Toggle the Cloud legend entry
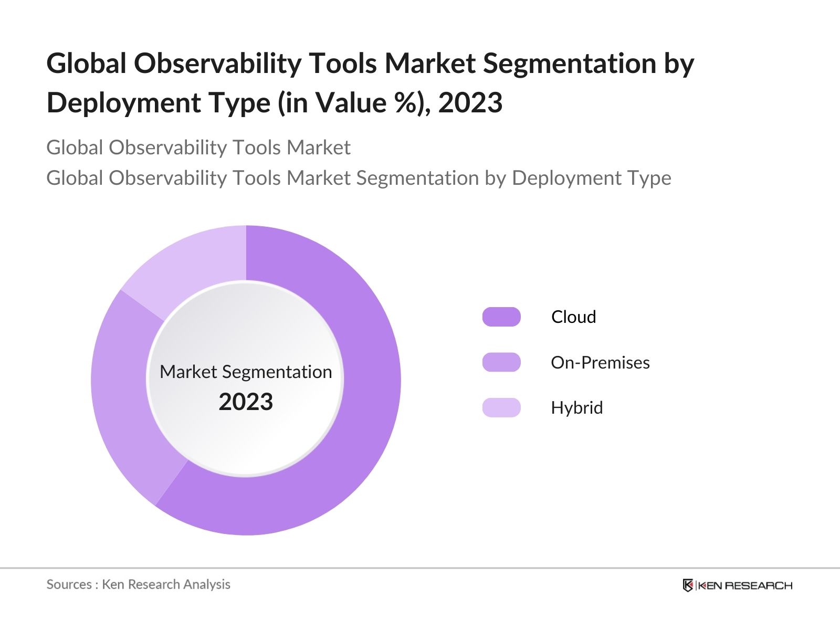840x630 pixels. click(573, 317)
